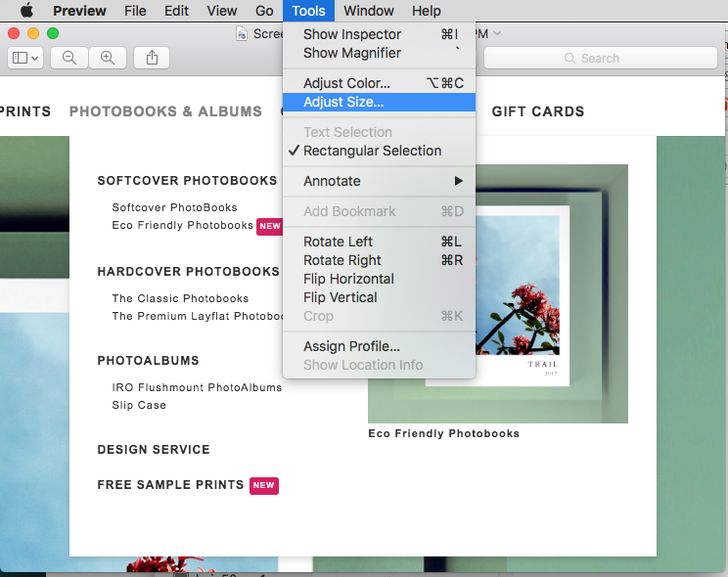
Task: Click PRINTS nav heading
Action: 25,111
